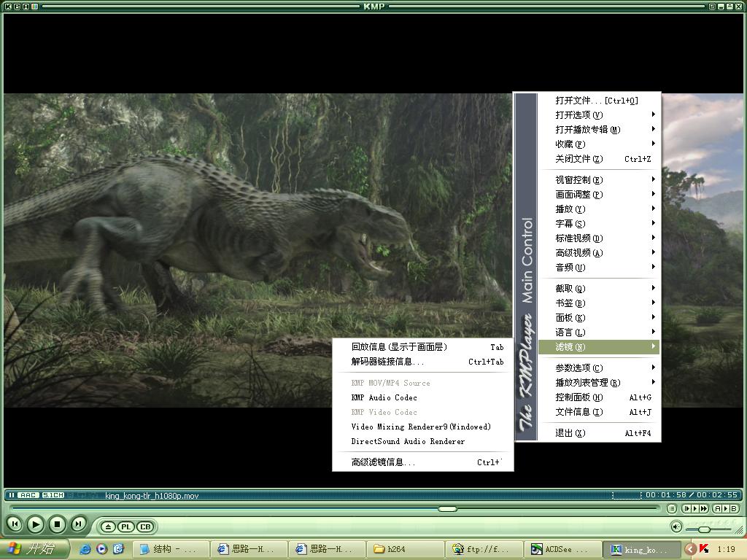Select Video Mixing Renderer9(Windowed) filter
Image resolution: width=747 pixels, height=560 pixels.
point(422,427)
